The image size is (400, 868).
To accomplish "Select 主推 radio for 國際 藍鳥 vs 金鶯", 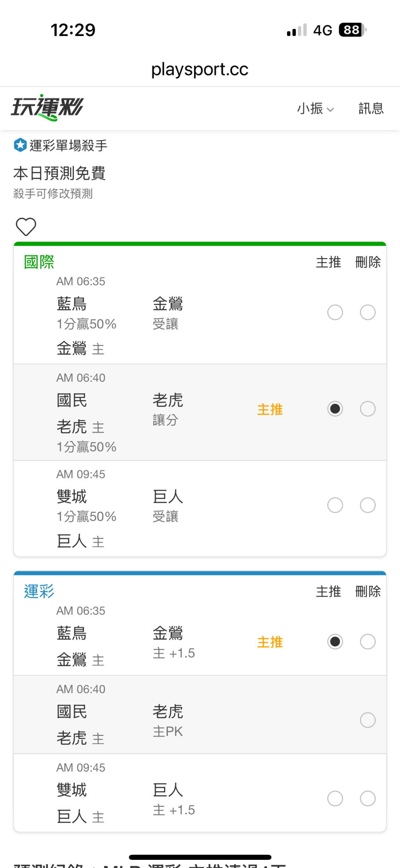I will [x=335, y=312].
